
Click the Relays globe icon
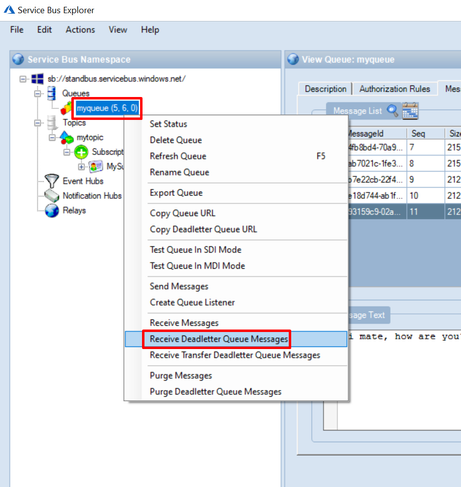tap(52, 211)
